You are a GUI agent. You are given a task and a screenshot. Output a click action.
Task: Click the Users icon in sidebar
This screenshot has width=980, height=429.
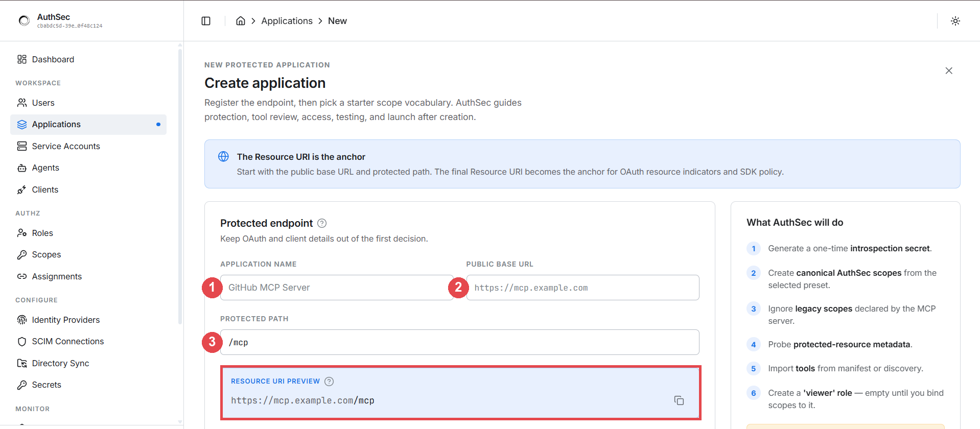22,103
